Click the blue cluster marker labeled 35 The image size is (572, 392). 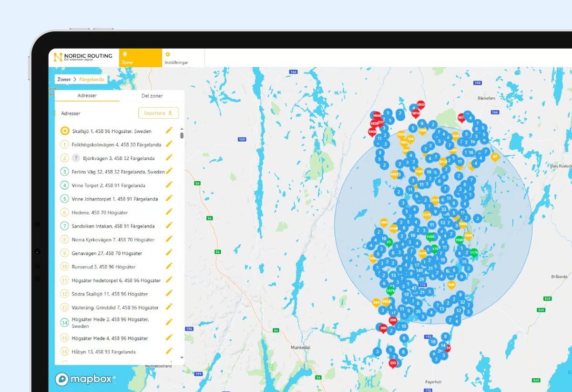pos(418,311)
